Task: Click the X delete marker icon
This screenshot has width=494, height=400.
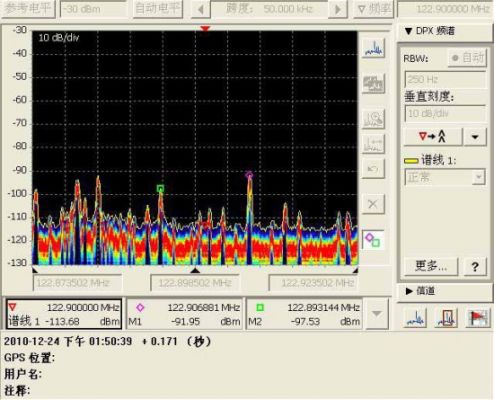Action: coord(373,204)
